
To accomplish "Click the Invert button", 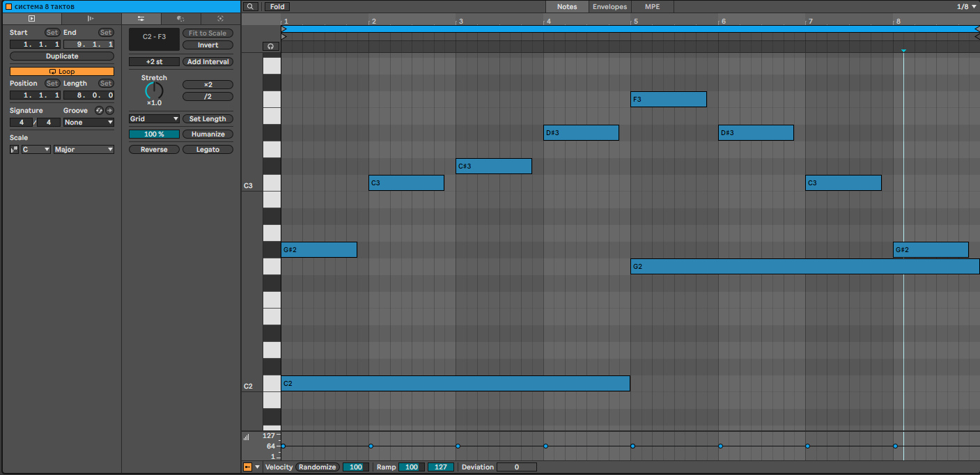I will click(208, 45).
